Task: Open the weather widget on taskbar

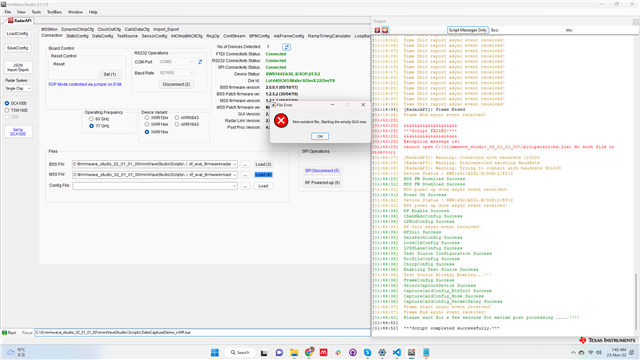Action: coord(16,352)
